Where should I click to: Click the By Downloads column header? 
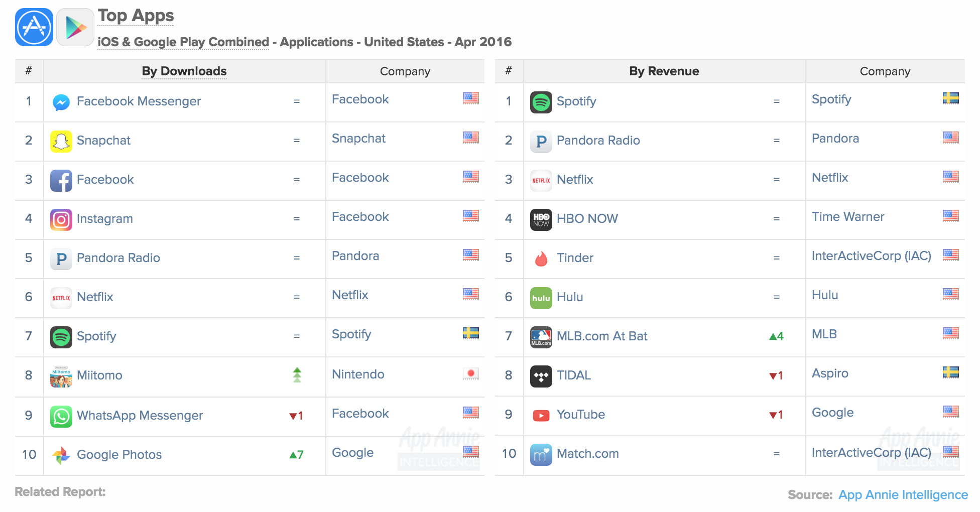(184, 71)
